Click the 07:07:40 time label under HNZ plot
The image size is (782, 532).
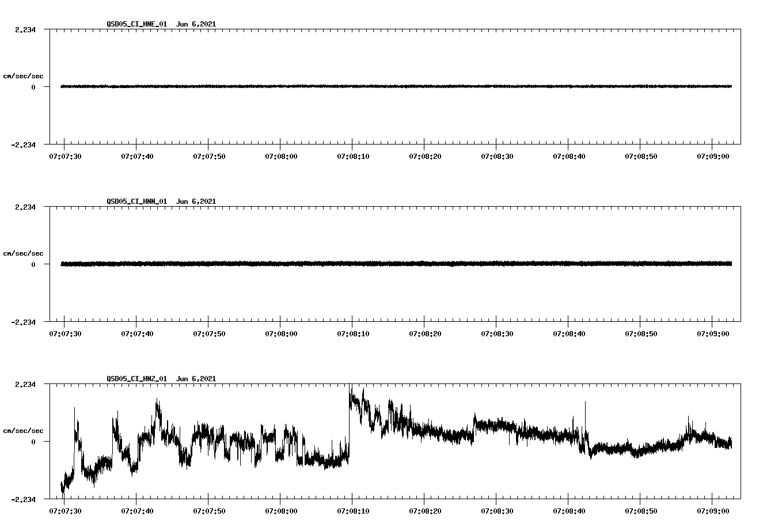137,511
